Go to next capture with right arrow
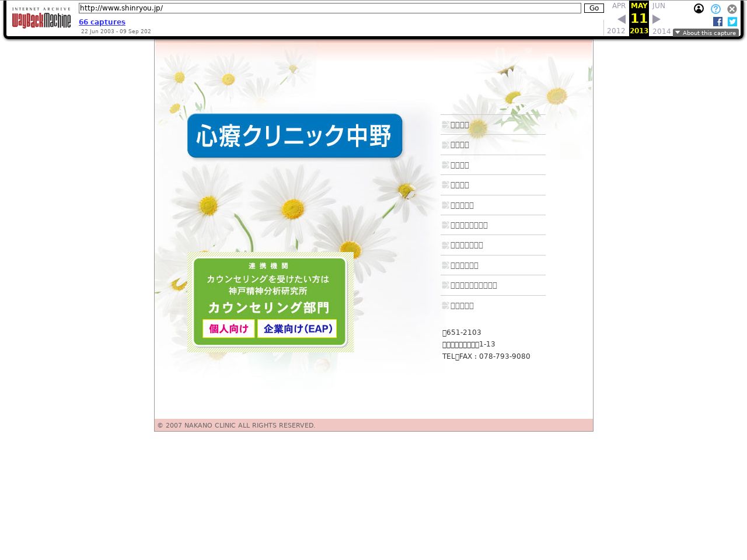747x560 pixels. click(657, 19)
